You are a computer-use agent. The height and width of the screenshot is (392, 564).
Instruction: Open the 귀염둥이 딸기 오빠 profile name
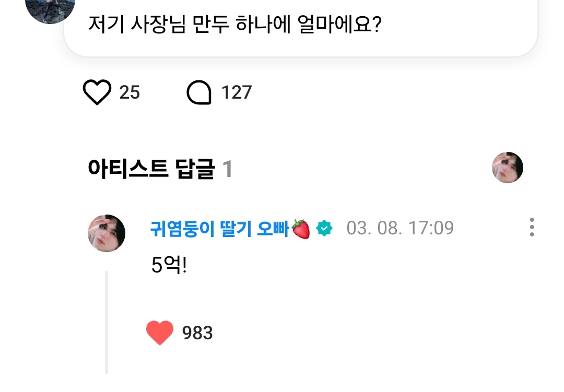click(219, 229)
